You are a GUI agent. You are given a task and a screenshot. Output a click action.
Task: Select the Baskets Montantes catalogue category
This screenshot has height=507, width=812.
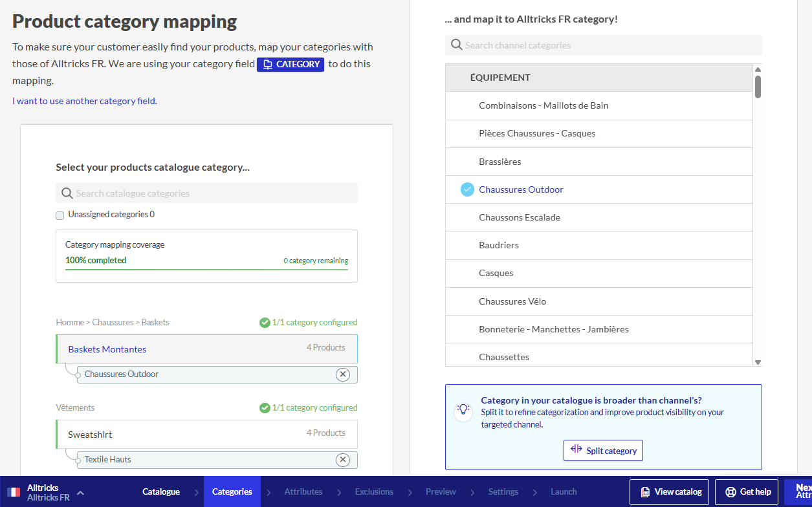tap(107, 349)
